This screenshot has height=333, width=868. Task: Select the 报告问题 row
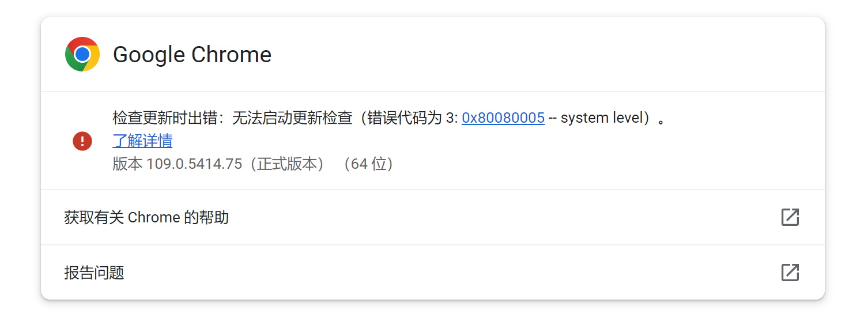433,273
